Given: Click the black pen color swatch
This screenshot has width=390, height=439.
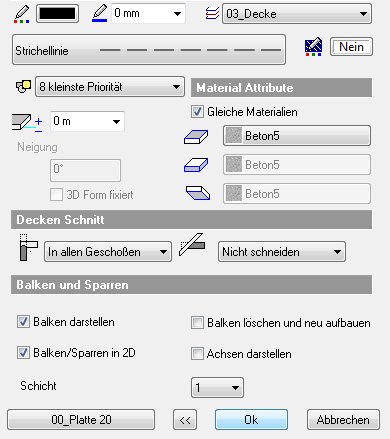Looking at the screenshot, I should pos(57,14).
